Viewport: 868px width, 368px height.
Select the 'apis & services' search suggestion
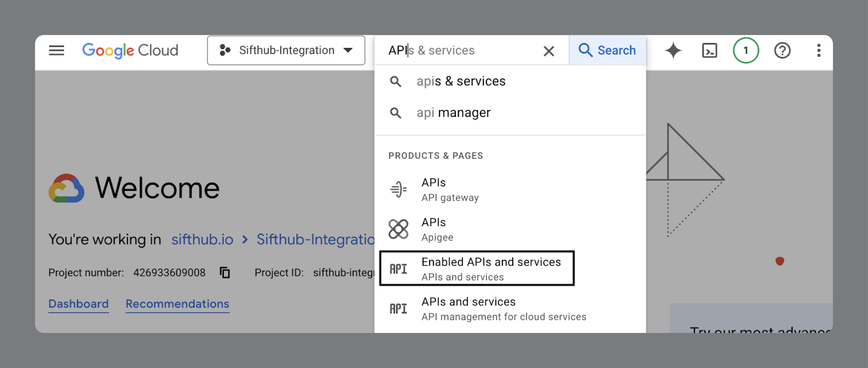coord(461,81)
